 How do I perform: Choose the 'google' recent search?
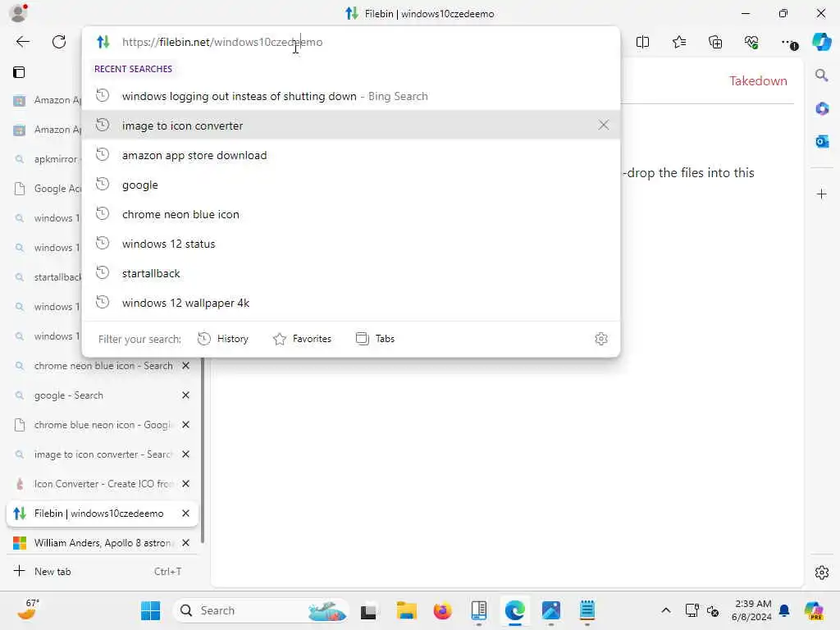coord(351,185)
